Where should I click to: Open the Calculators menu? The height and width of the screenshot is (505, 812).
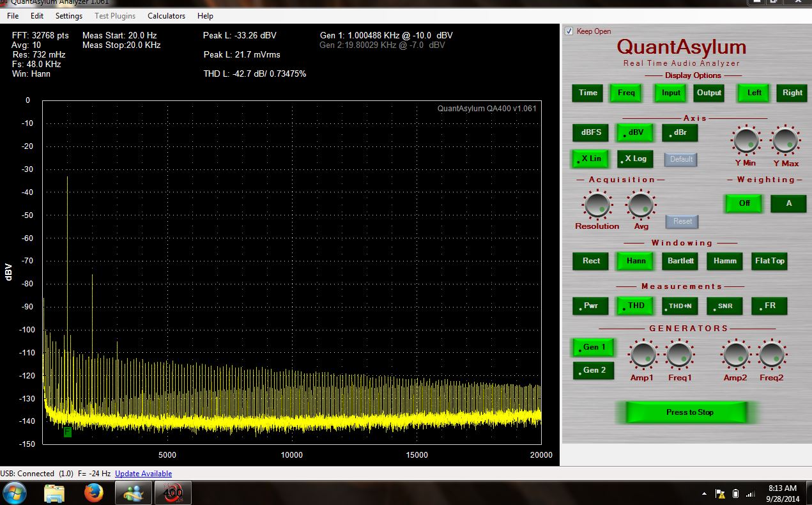(x=167, y=15)
